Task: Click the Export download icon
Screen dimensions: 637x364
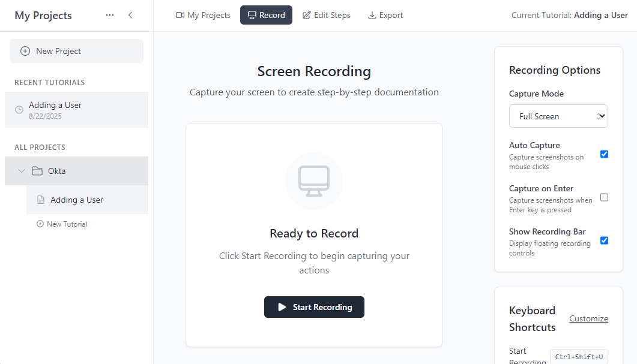Action: coord(372,15)
